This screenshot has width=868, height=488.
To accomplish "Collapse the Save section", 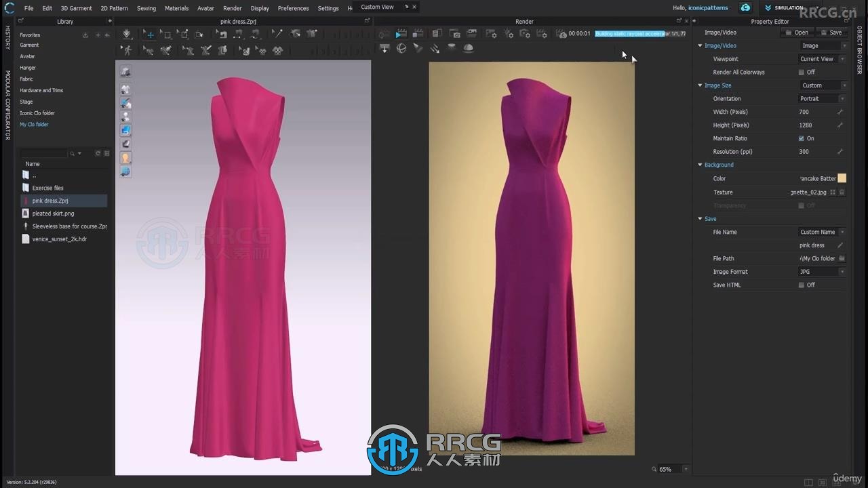I will tap(700, 219).
